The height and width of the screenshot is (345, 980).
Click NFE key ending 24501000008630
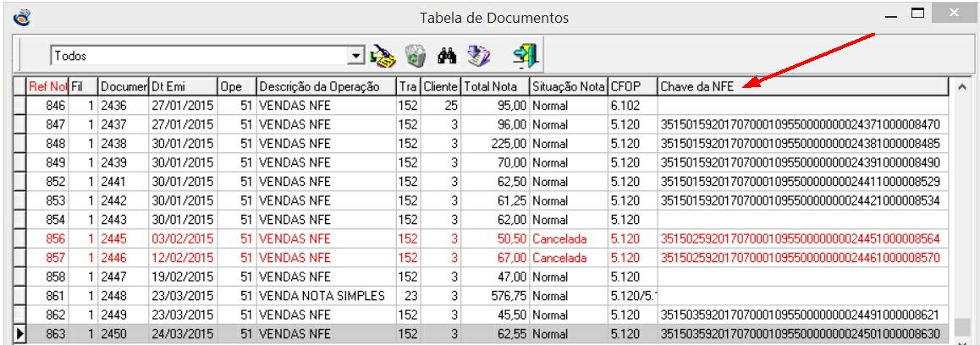(800, 334)
